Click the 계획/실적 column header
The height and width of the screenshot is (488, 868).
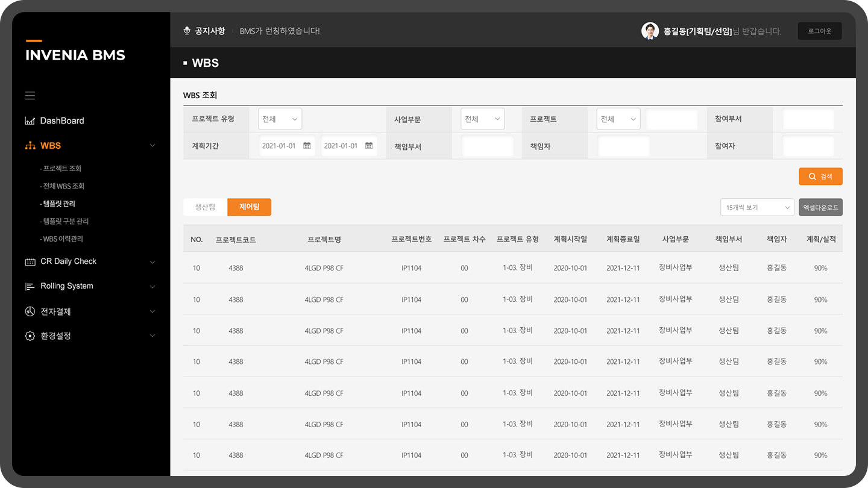coord(821,240)
